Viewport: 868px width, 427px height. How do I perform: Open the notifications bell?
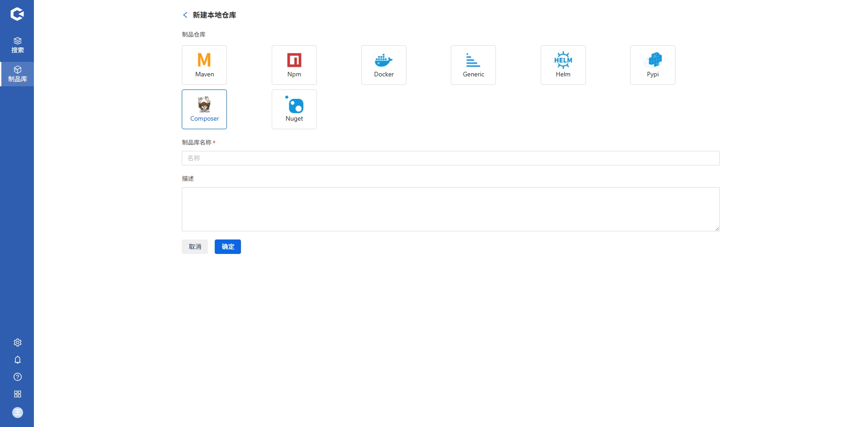(x=18, y=360)
